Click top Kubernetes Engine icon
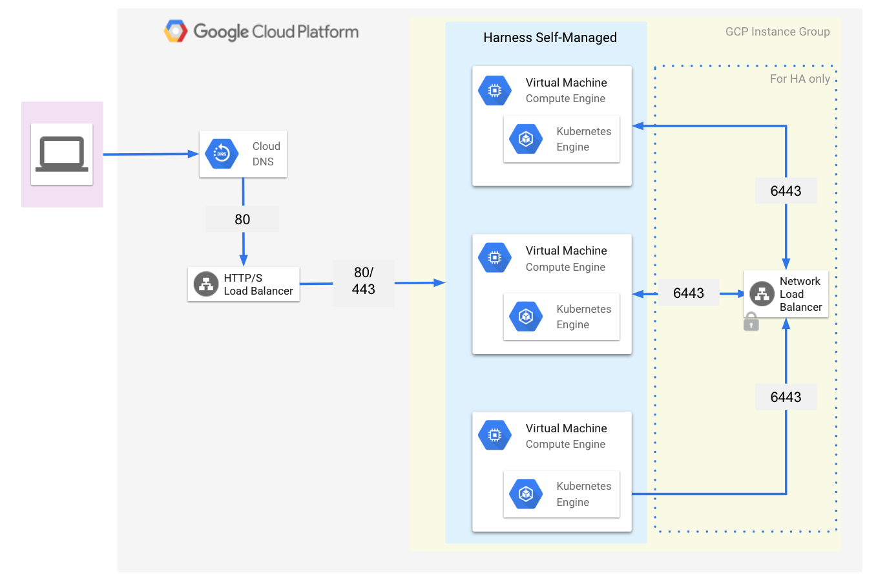 point(526,139)
